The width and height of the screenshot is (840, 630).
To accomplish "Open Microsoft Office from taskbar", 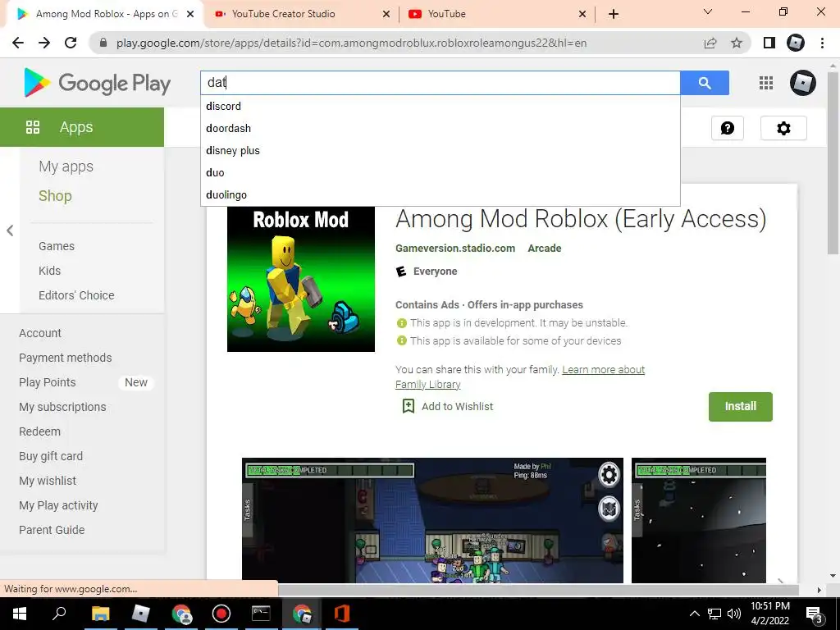I will 341,614.
